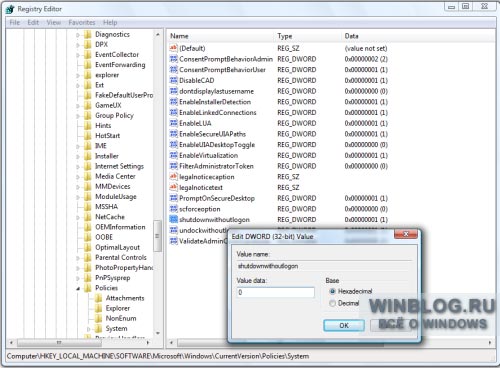The image size is (500, 368).
Task: Open the View menu
Action: tap(54, 22)
